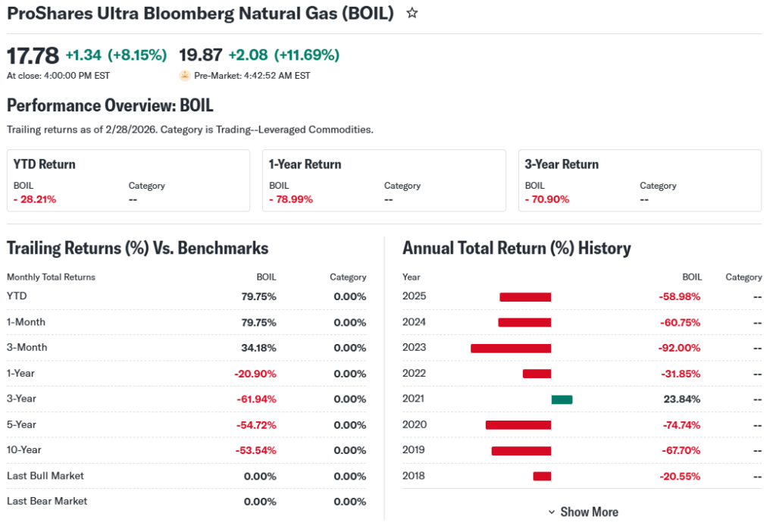The width and height of the screenshot is (776, 532).
Task: Click the 19.87 pre-market price
Action: (x=200, y=55)
